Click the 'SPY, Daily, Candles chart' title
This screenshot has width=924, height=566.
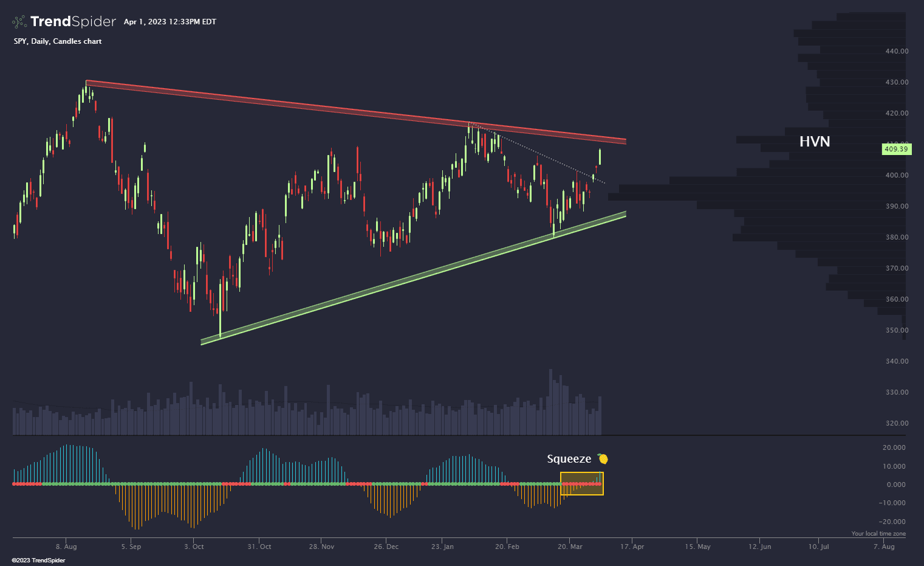(58, 41)
